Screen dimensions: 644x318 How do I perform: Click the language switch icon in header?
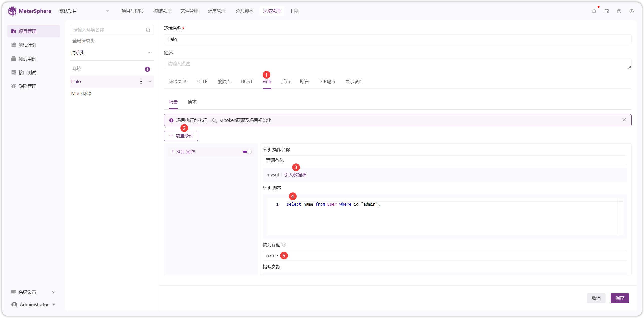(x=632, y=11)
